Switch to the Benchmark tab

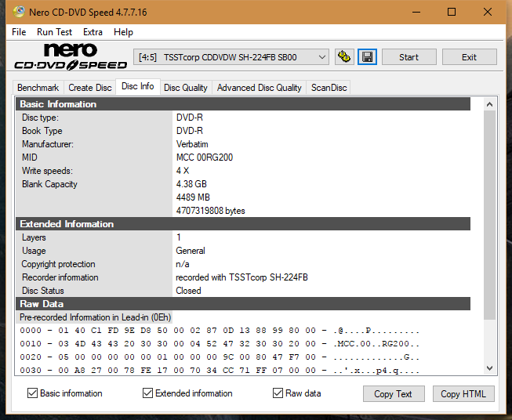point(38,88)
